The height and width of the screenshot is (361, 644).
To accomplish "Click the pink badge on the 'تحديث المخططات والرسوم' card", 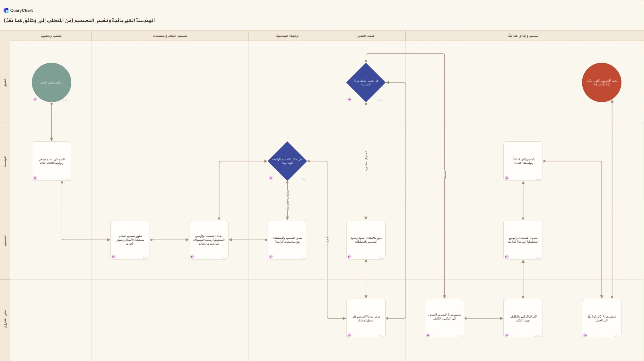I will (507, 257).
